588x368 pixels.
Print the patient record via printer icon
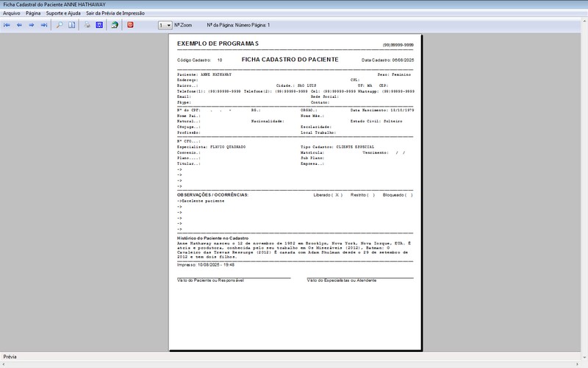click(87, 25)
